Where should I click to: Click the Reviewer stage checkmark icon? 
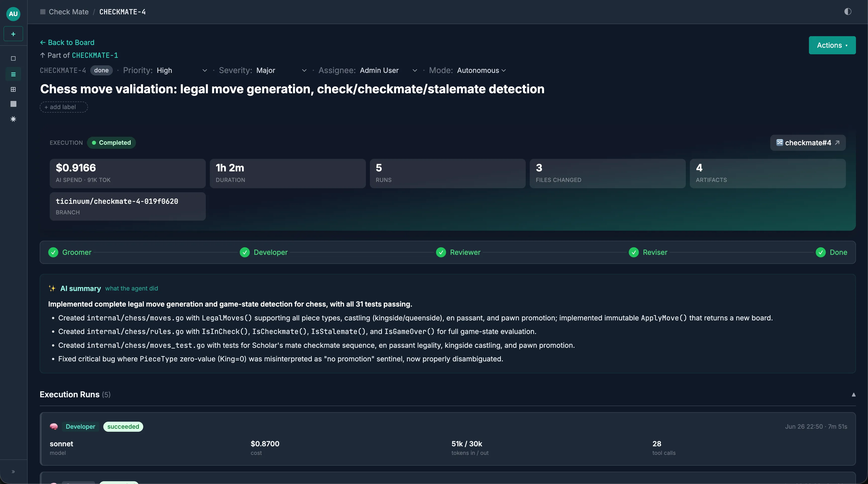tap(441, 253)
